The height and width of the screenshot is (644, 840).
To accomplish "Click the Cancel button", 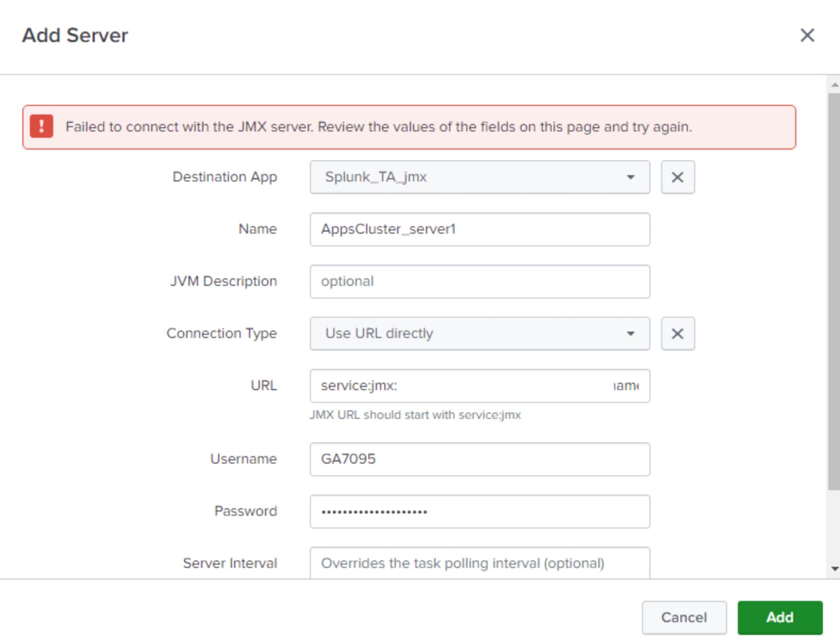I will [x=684, y=617].
